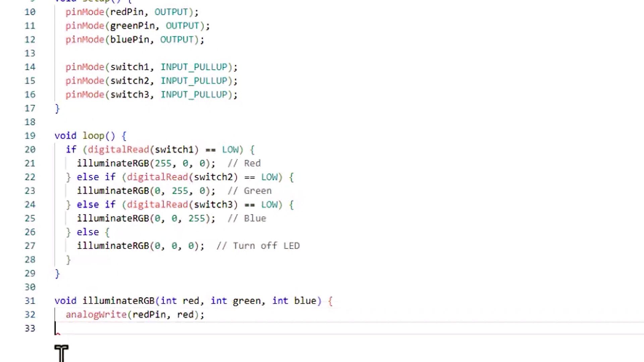This screenshot has height=362, width=644.
Task: Click line number 26 beside the else
Action: point(30,232)
